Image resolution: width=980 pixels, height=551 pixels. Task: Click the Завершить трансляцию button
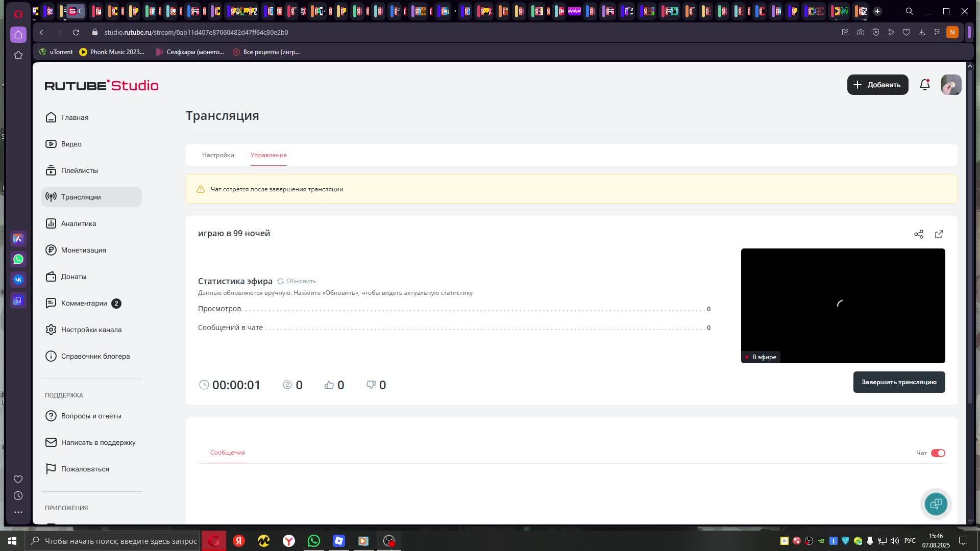[899, 382]
